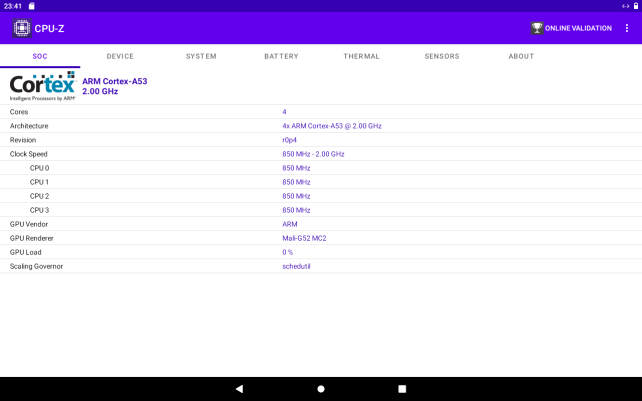Tap the battery icon in status bar
The width and height of the screenshot is (642, 401).
coord(636,6)
